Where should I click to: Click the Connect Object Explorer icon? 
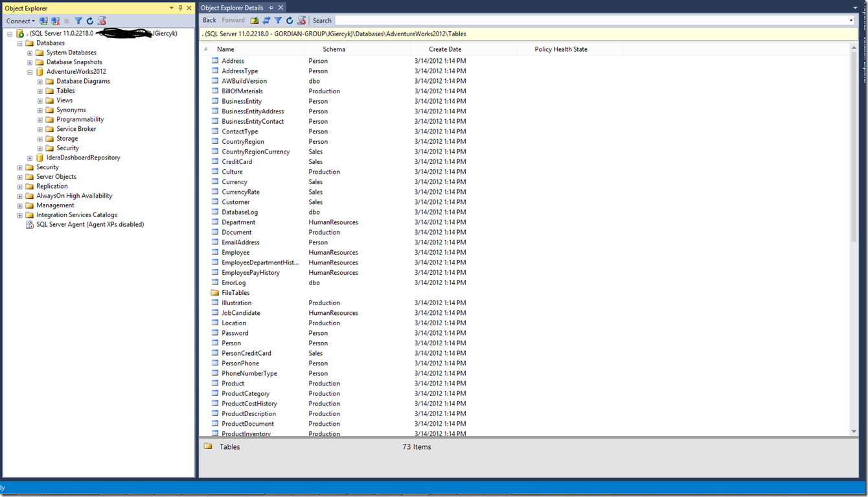tap(43, 21)
